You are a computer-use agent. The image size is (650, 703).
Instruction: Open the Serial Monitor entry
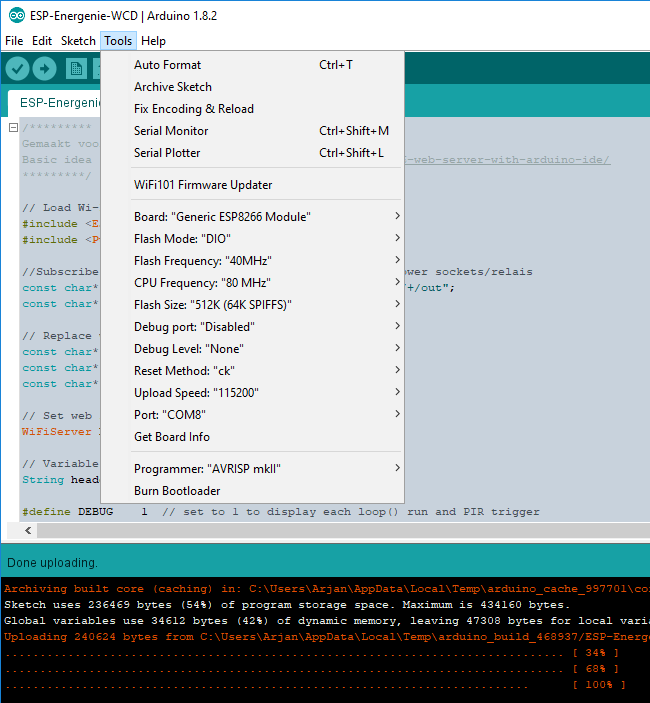[x=252, y=130]
